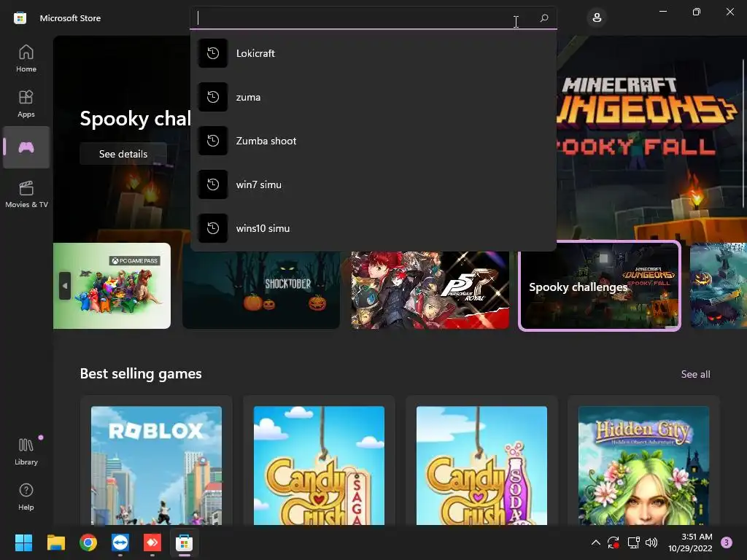This screenshot has width=747, height=560.
Task: Click the taskbar clock and date
Action: point(690,542)
